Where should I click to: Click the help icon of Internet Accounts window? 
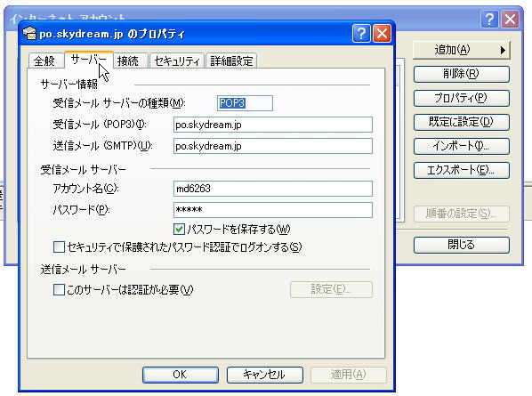489,19
